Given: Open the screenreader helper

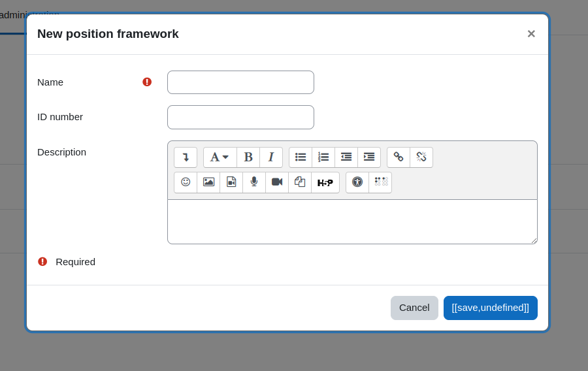Looking at the screenshot, I should tap(380, 182).
